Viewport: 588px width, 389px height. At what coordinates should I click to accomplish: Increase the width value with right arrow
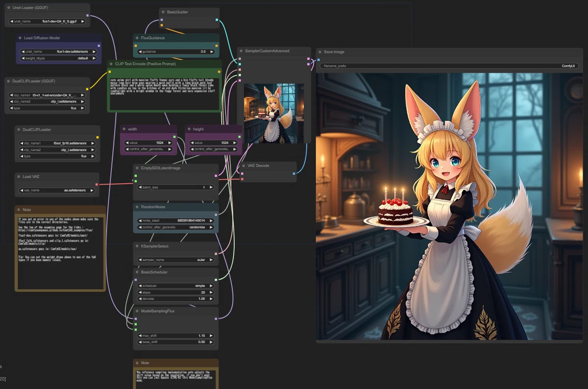[171, 143]
